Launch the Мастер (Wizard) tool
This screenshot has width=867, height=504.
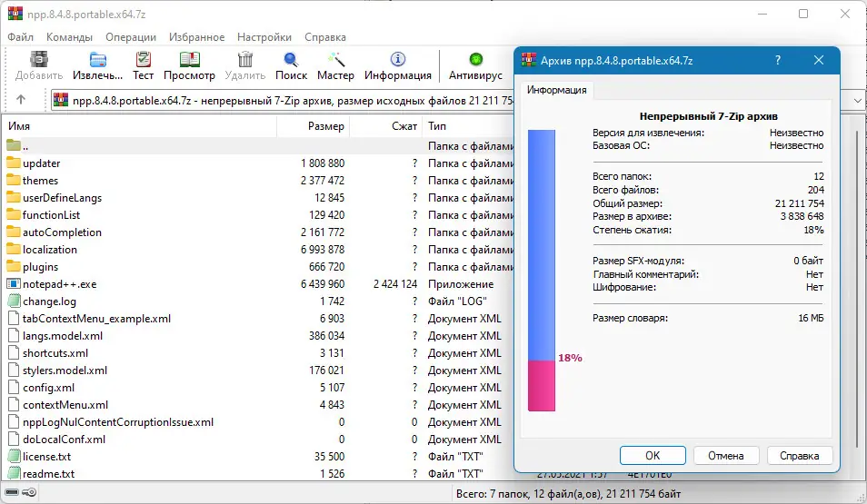tap(335, 59)
